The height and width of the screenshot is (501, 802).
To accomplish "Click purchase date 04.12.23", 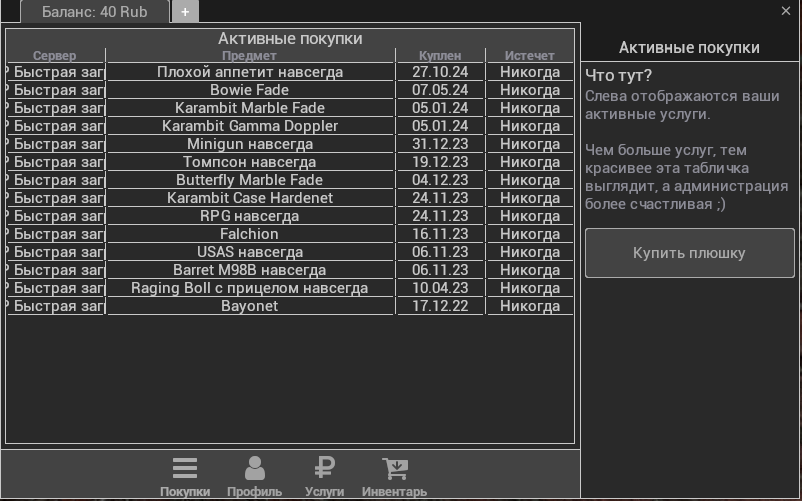I will click(x=440, y=180).
